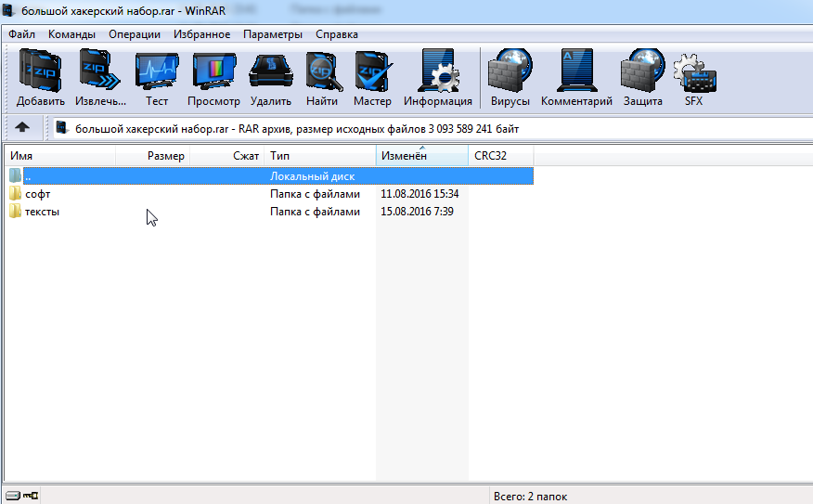Sort by the Изменён column header
813x504 pixels.
pos(422,156)
